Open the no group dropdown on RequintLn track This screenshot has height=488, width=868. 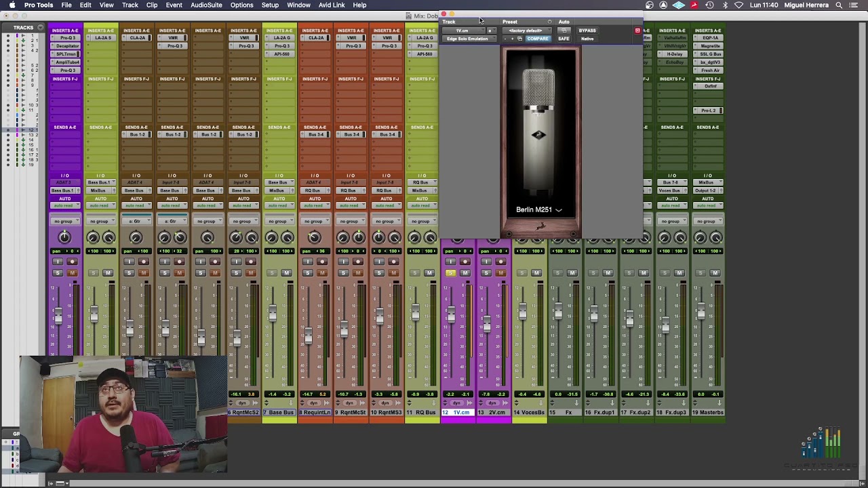(x=314, y=222)
